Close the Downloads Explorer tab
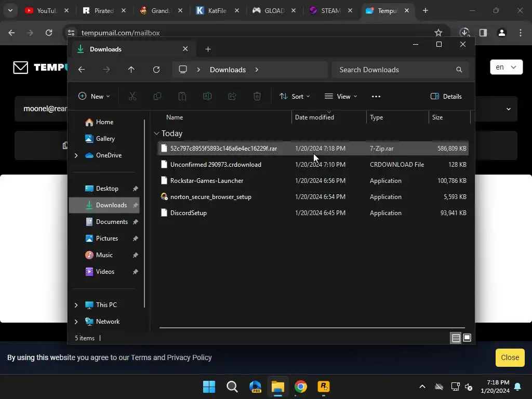Screen dimensions: 532x399 tap(185, 49)
